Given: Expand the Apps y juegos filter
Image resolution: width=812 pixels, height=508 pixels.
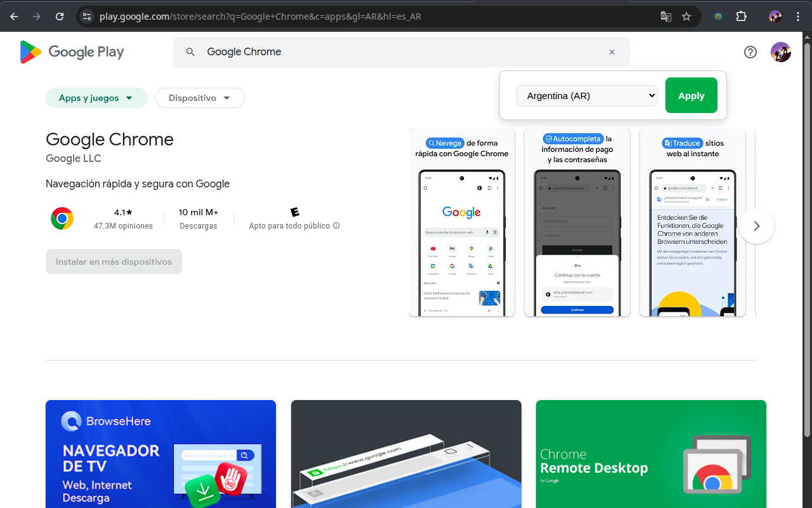Looking at the screenshot, I should [96, 98].
